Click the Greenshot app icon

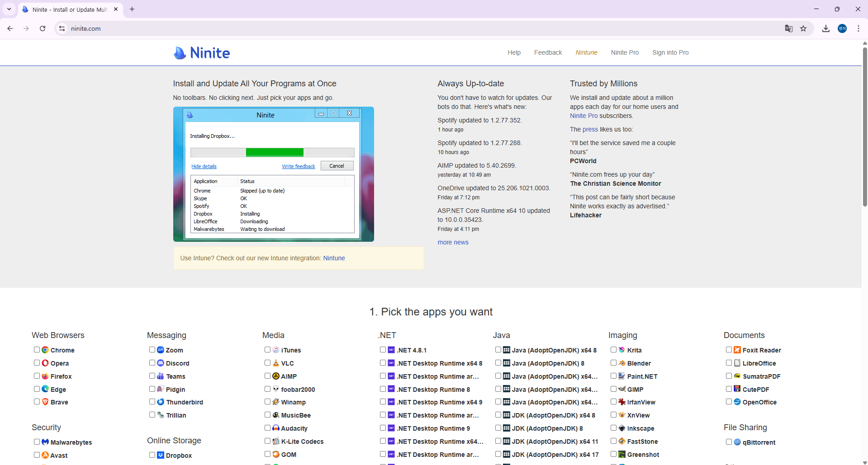622,454
